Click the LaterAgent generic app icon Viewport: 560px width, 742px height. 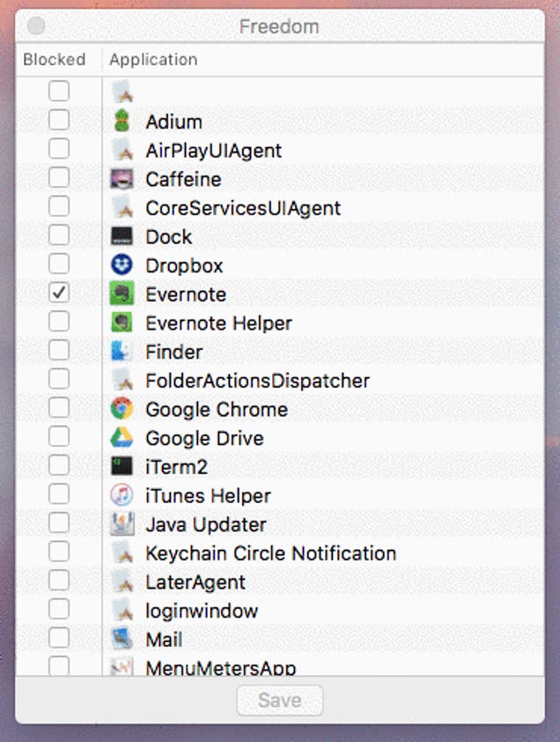coord(122,582)
